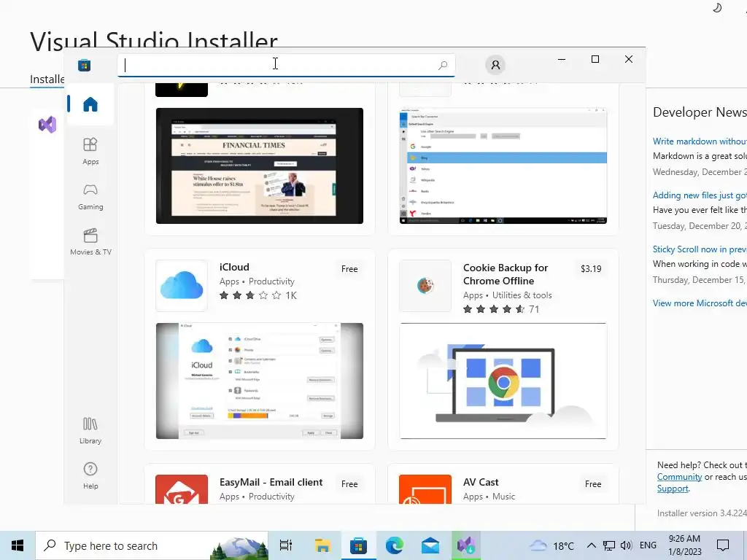Click the ENG language indicator
The width and height of the screenshot is (747, 560).
coord(648,545)
